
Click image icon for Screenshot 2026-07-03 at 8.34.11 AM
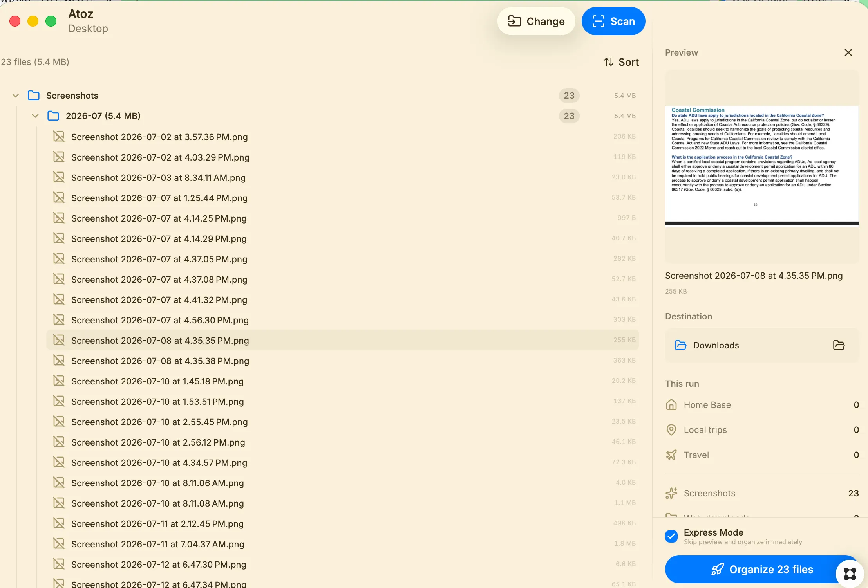point(59,177)
